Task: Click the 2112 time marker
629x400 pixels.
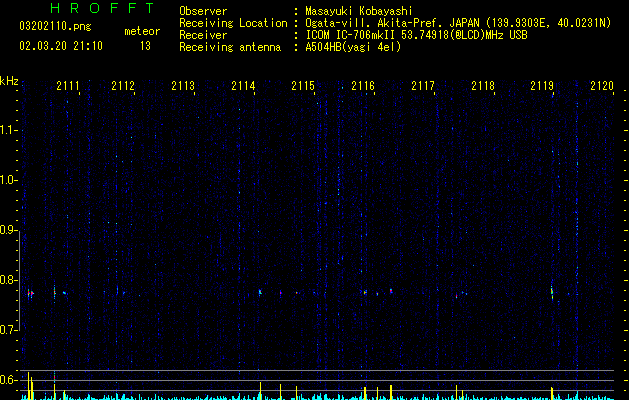Action: tap(123, 86)
